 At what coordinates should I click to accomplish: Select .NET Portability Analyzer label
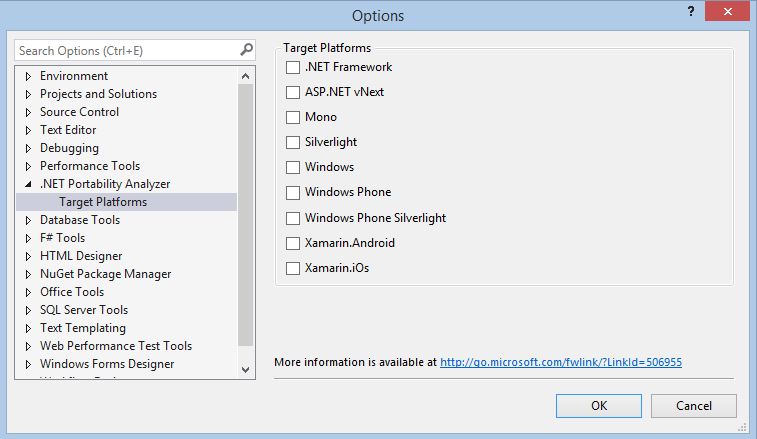(x=105, y=184)
